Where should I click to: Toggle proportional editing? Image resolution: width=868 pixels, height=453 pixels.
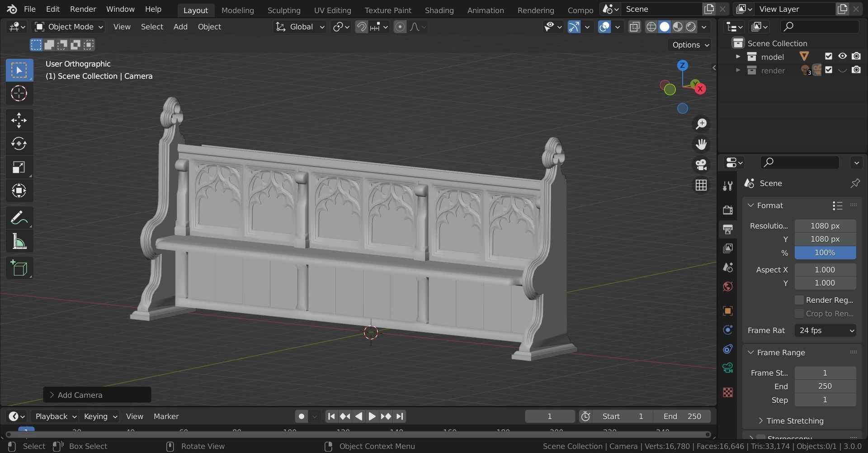pyautogui.click(x=400, y=27)
